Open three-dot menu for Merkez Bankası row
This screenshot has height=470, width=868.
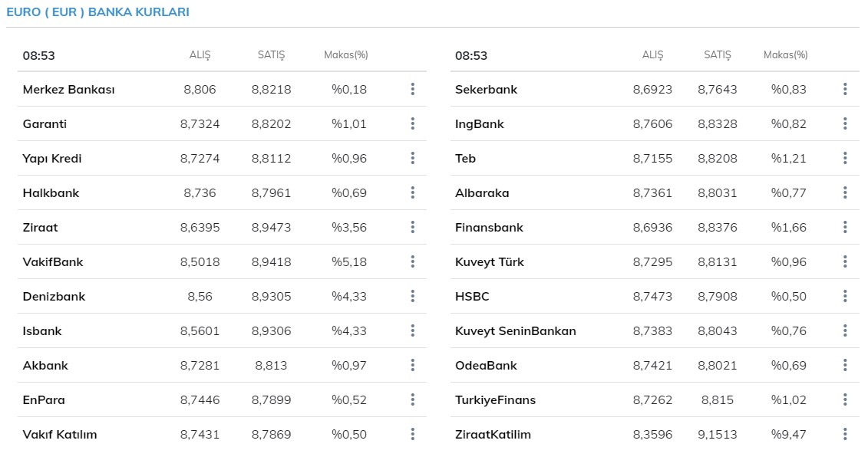412,89
